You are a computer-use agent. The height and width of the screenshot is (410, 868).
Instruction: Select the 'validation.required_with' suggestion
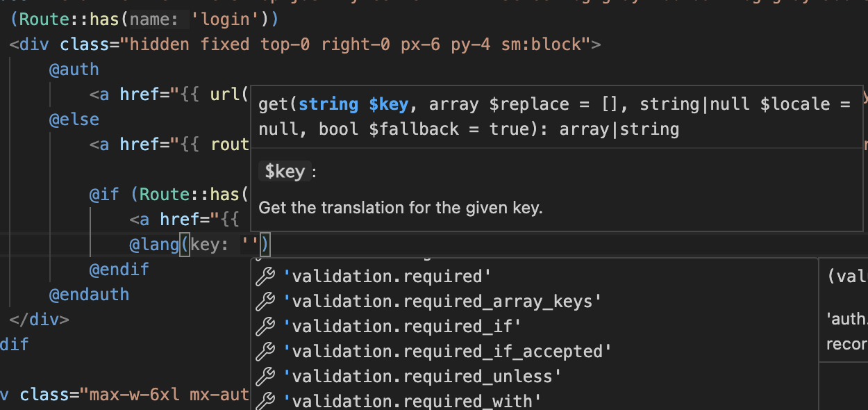click(534, 401)
